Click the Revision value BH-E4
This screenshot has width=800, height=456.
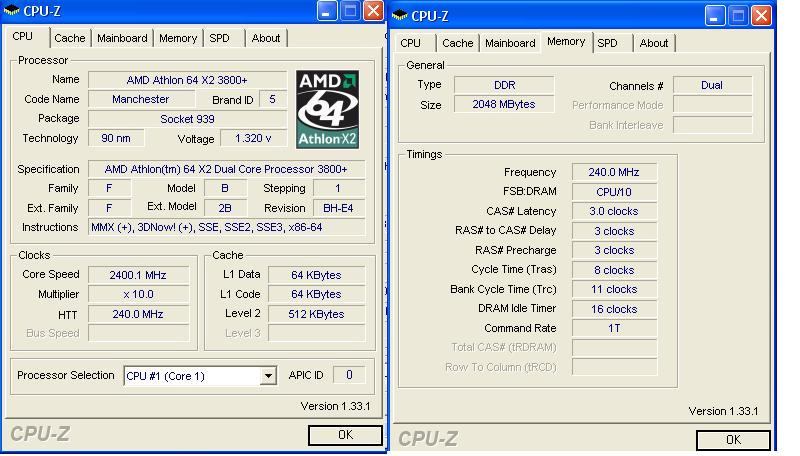(x=339, y=208)
